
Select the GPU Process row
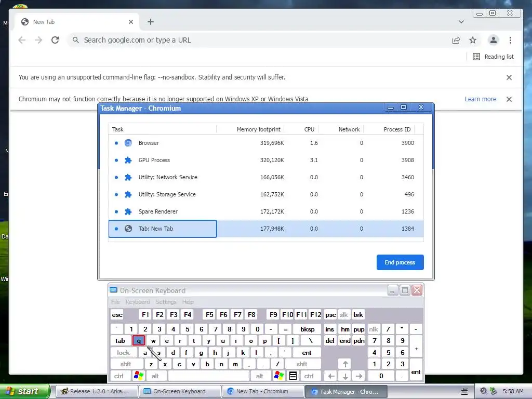(x=266, y=160)
